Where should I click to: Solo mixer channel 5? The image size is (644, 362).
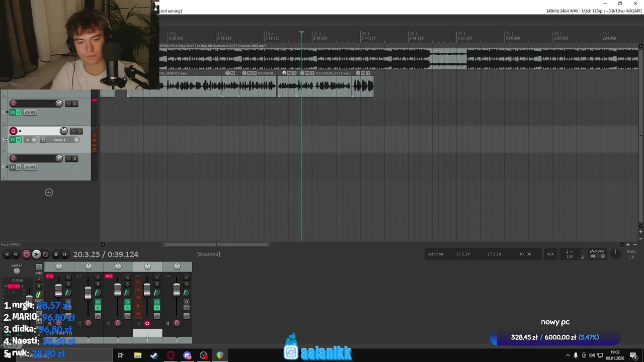[x=186, y=284]
